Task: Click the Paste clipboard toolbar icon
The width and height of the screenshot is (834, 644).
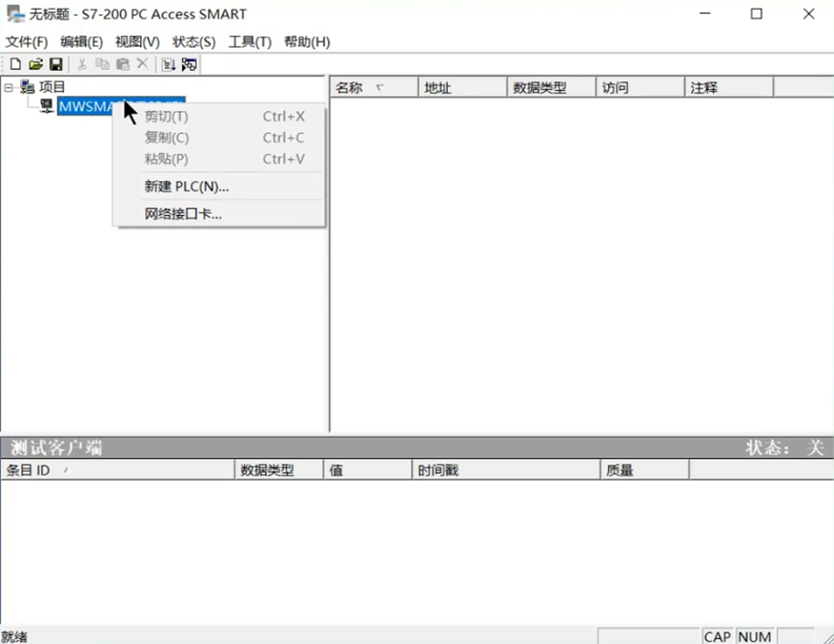Action: 123,64
